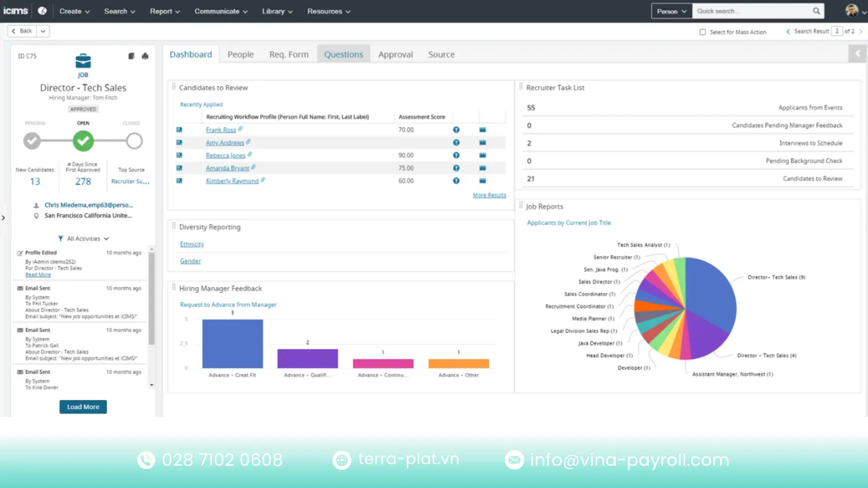
Task: Click the filter icon beside All Activities
Action: pyautogui.click(x=61, y=239)
